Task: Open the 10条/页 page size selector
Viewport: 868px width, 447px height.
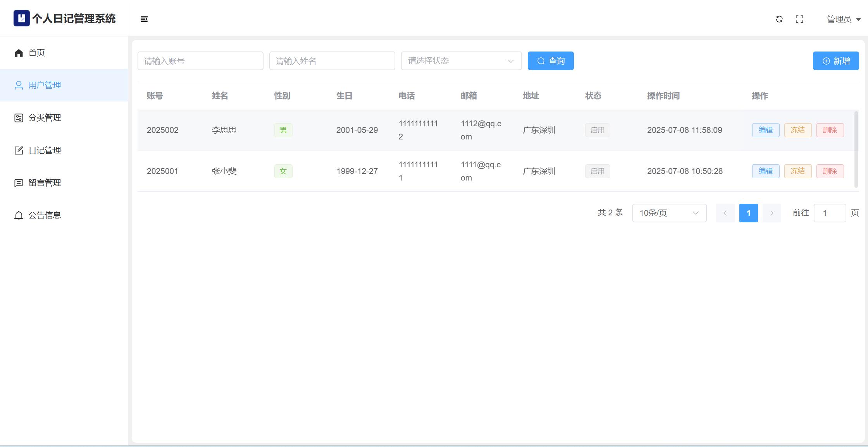Action: pyautogui.click(x=669, y=213)
